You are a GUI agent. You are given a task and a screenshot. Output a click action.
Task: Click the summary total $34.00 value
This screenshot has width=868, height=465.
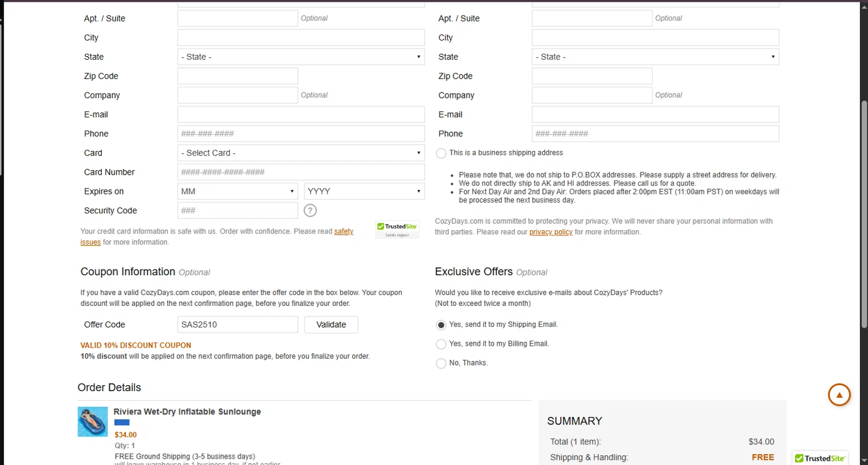tap(762, 442)
